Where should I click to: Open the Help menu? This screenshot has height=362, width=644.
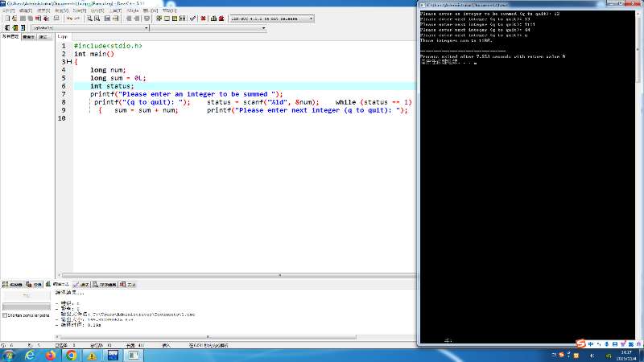pos(169,10)
